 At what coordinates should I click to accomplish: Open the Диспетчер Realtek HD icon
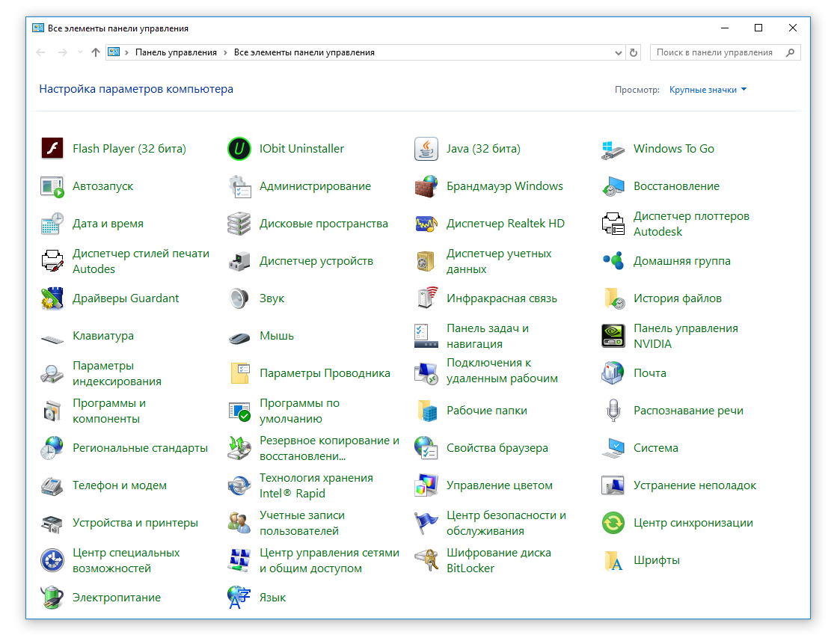(426, 224)
